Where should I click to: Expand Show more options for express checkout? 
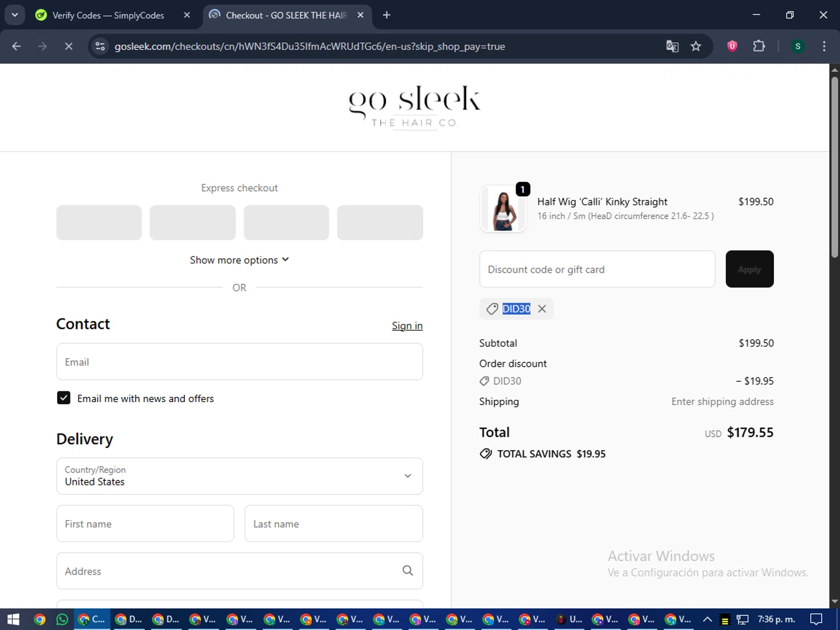[x=240, y=260]
